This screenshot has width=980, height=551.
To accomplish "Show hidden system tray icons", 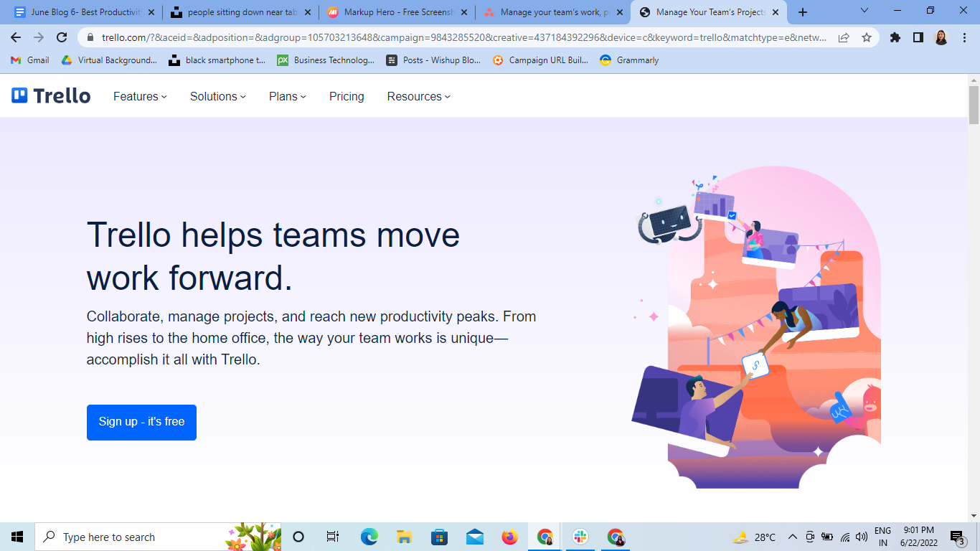I will [793, 537].
